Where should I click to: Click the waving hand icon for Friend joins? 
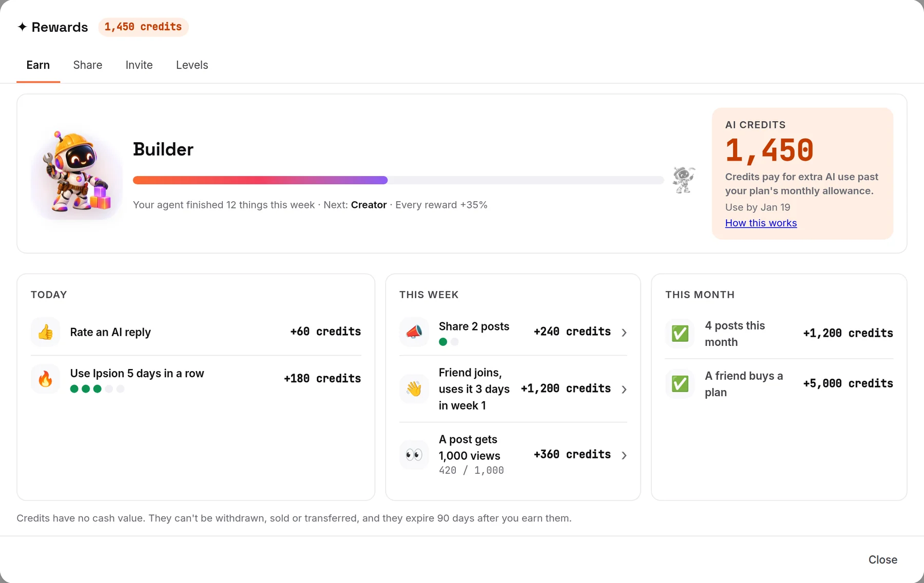click(x=414, y=389)
